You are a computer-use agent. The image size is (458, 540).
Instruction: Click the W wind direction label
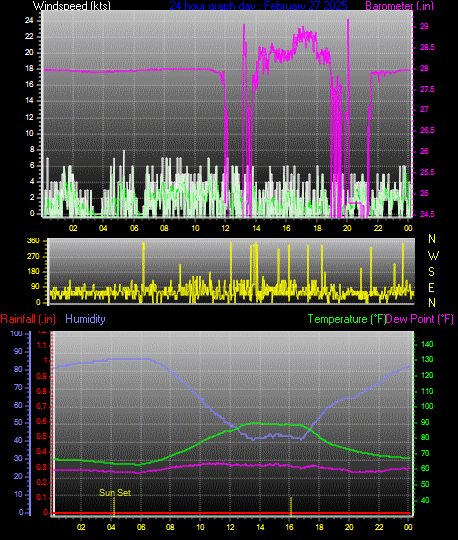pos(433,256)
